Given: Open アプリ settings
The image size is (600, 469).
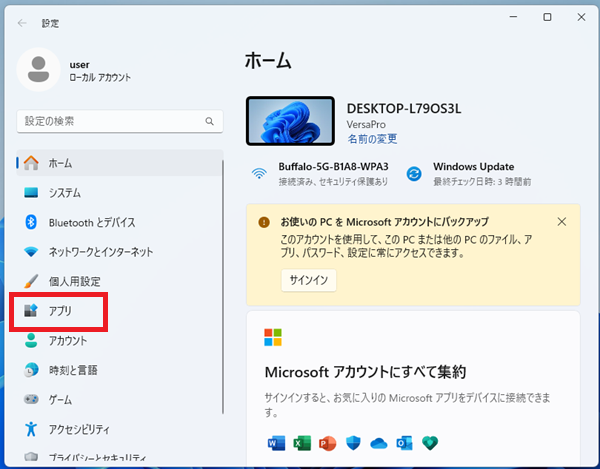Looking at the screenshot, I should point(120,311).
